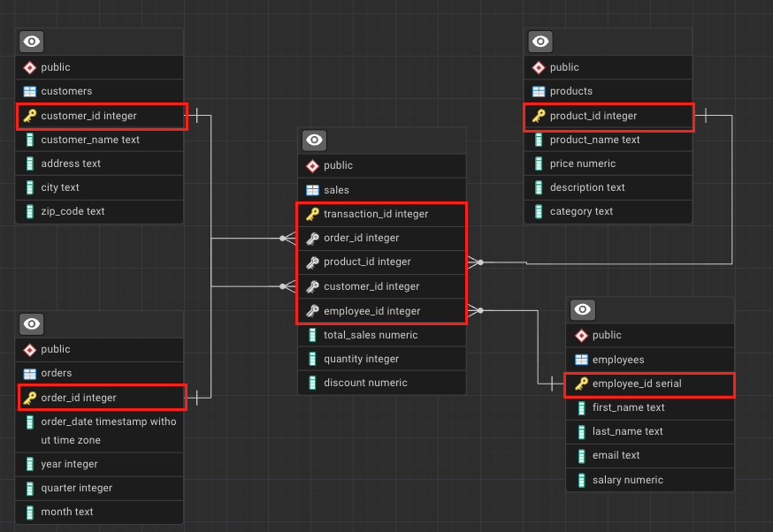The width and height of the screenshot is (773, 532).
Task: Toggle eye icon on sales table
Action: coord(315,141)
